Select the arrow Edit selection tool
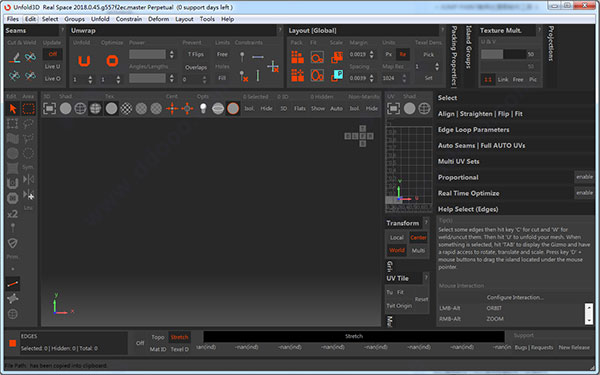The height and width of the screenshot is (375, 600). click(13, 109)
